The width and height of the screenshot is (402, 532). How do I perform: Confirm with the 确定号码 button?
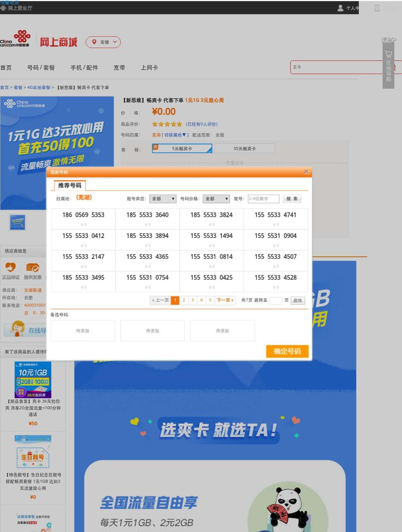[x=287, y=351]
